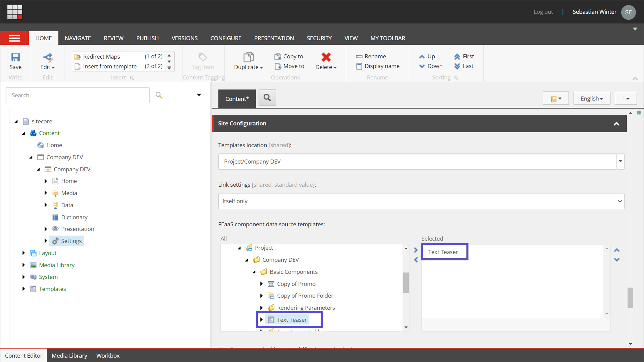Open the Sitecore hamburger start menu
644x362 pixels.
14,38
